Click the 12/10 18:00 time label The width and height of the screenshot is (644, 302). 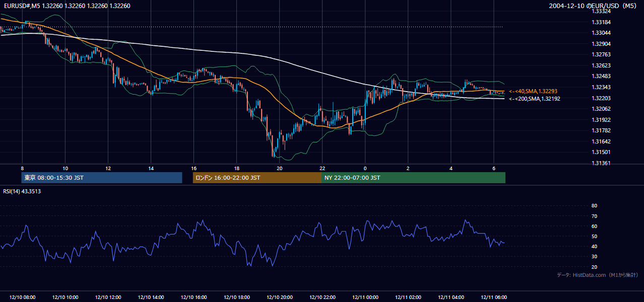[237, 297]
